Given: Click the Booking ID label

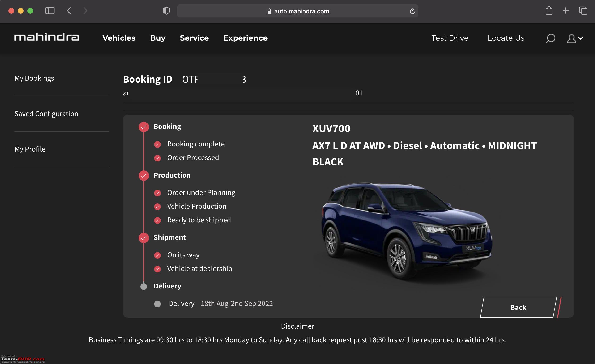Looking at the screenshot, I should pos(148,79).
